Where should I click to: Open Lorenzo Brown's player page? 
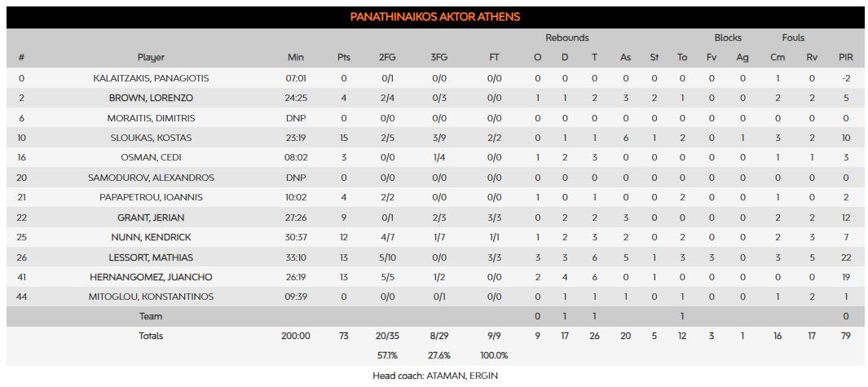point(152,98)
